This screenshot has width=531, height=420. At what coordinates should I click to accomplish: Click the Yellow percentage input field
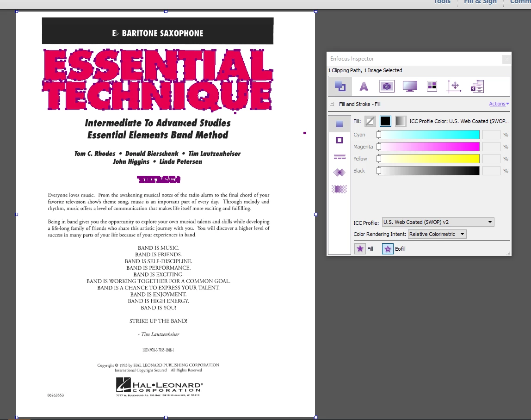491,159
